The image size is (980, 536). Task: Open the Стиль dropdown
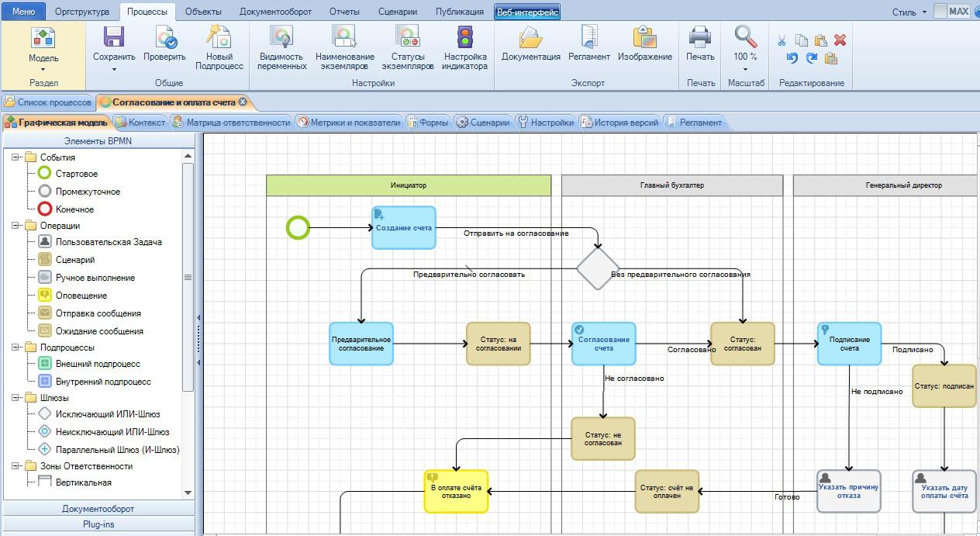pyautogui.click(x=909, y=12)
